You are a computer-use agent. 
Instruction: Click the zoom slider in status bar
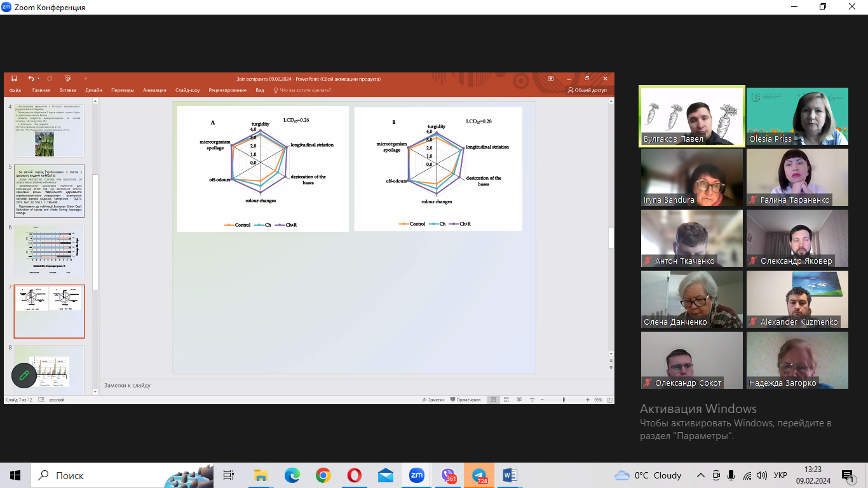point(564,400)
